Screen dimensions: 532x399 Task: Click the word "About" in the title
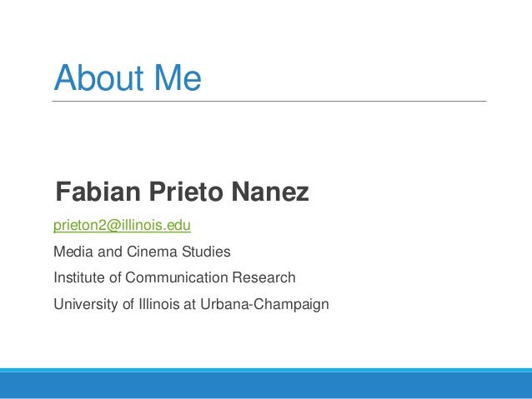pyautogui.click(x=89, y=78)
